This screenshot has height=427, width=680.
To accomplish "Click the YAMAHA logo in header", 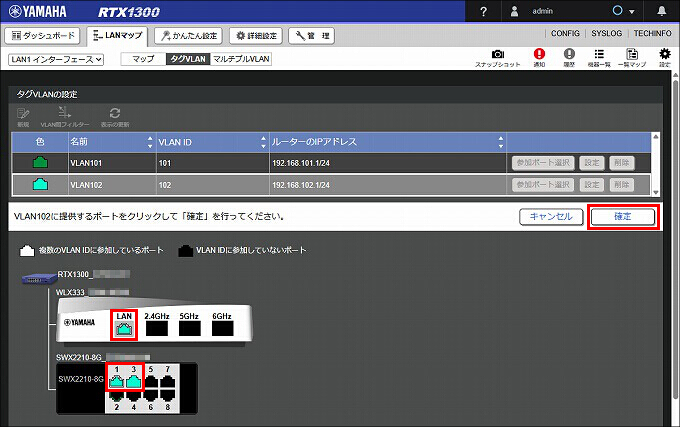I will tap(38, 11).
